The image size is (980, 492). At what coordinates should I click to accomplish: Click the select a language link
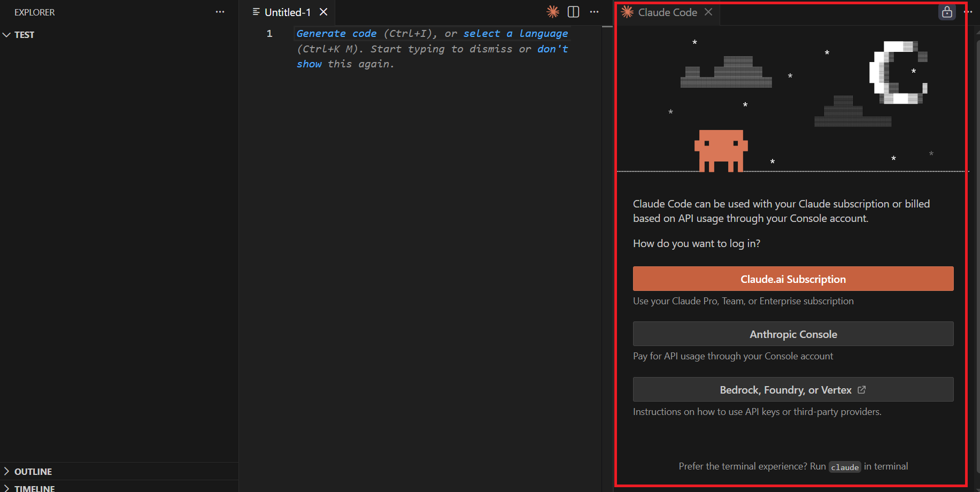pos(515,33)
